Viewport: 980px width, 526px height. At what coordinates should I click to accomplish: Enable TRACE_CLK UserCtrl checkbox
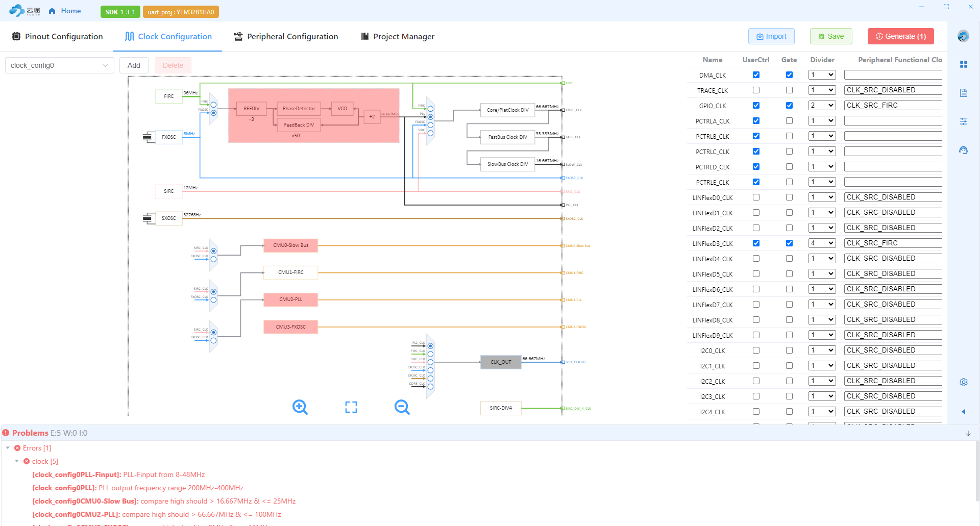pyautogui.click(x=756, y=90)
